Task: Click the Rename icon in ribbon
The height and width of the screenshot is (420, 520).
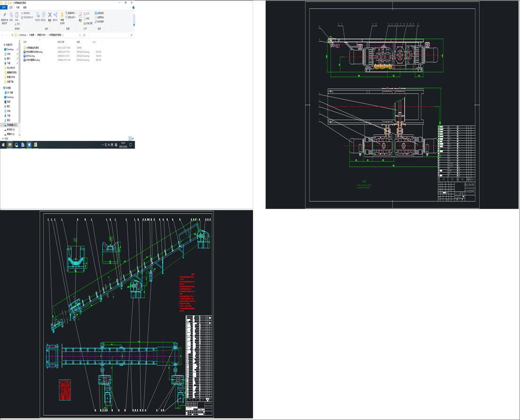Action: pos(55,15)
